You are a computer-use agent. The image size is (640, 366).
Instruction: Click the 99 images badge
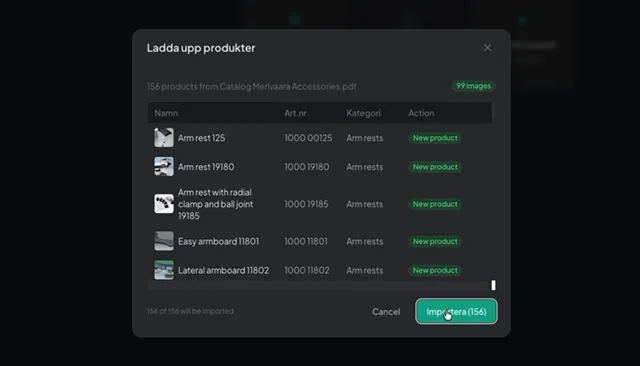click(473, 86)
